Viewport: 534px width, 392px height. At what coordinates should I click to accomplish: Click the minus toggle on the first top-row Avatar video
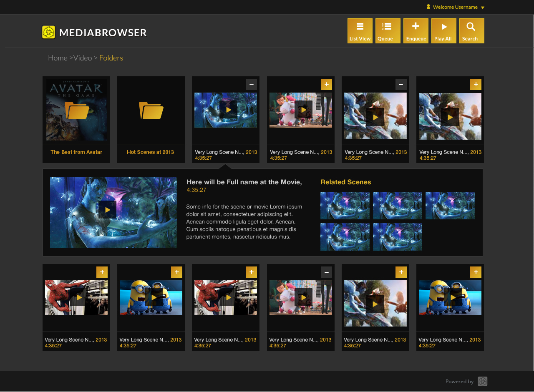pyautogui.click(x=251, y=84)
